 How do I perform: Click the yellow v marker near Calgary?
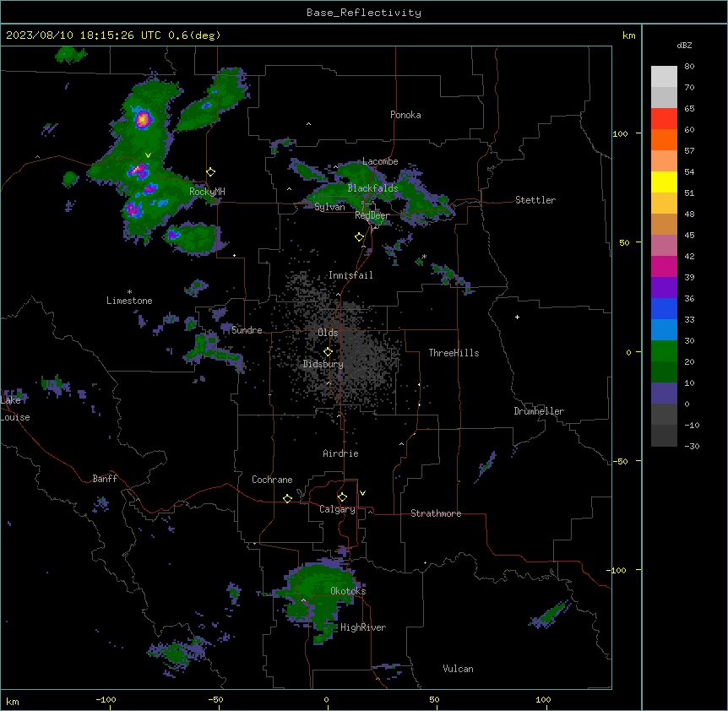362,493
